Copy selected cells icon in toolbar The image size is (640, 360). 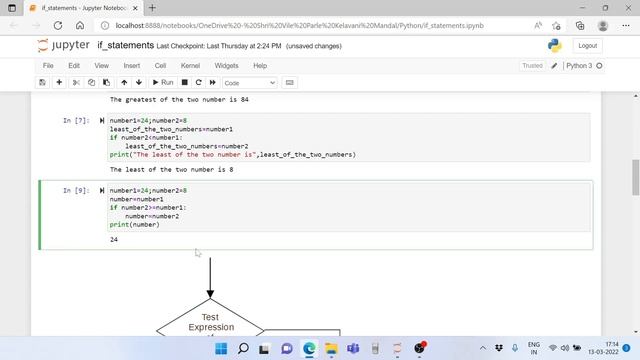(91, 82)
